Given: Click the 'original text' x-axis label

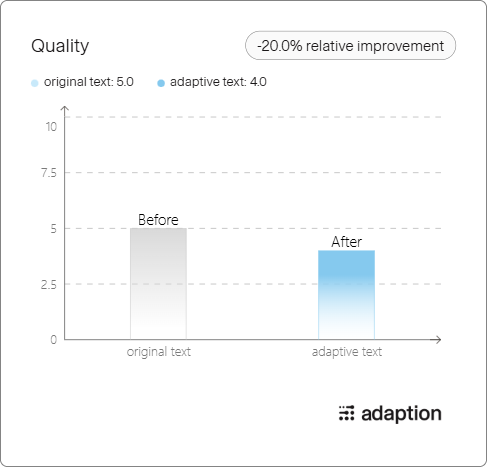Looking at the screenshot, I should pyautogui.click(x=159, y=352).
